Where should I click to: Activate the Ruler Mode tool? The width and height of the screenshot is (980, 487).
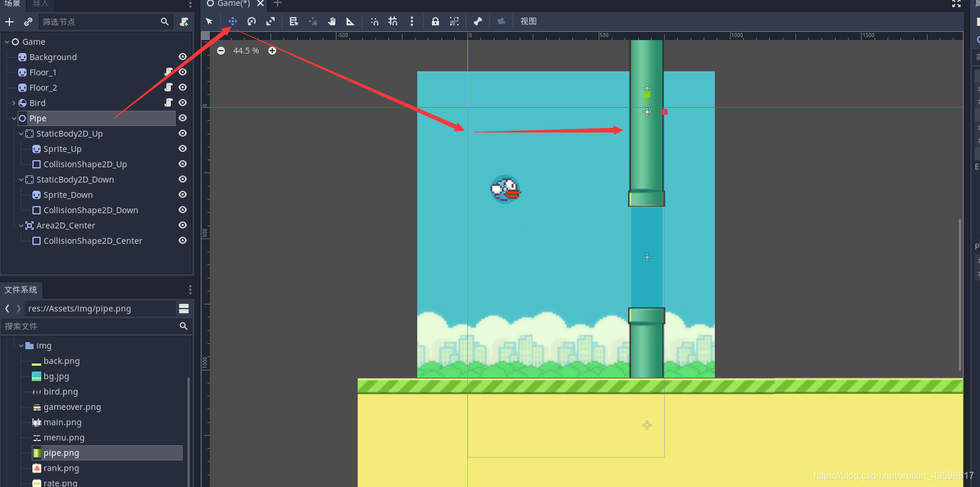coord(350,21)
